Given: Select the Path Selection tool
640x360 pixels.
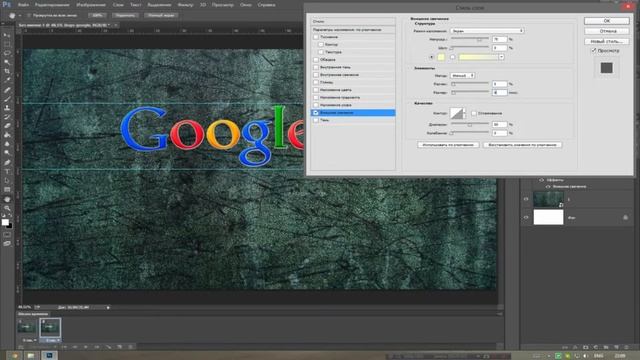Looking at the screenshot, I should [x=7, y=180].
